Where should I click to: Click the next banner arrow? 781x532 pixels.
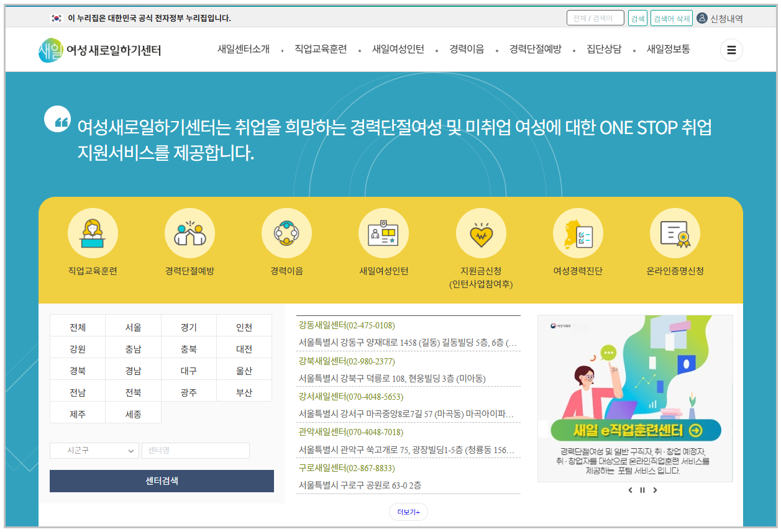(655, 490)
